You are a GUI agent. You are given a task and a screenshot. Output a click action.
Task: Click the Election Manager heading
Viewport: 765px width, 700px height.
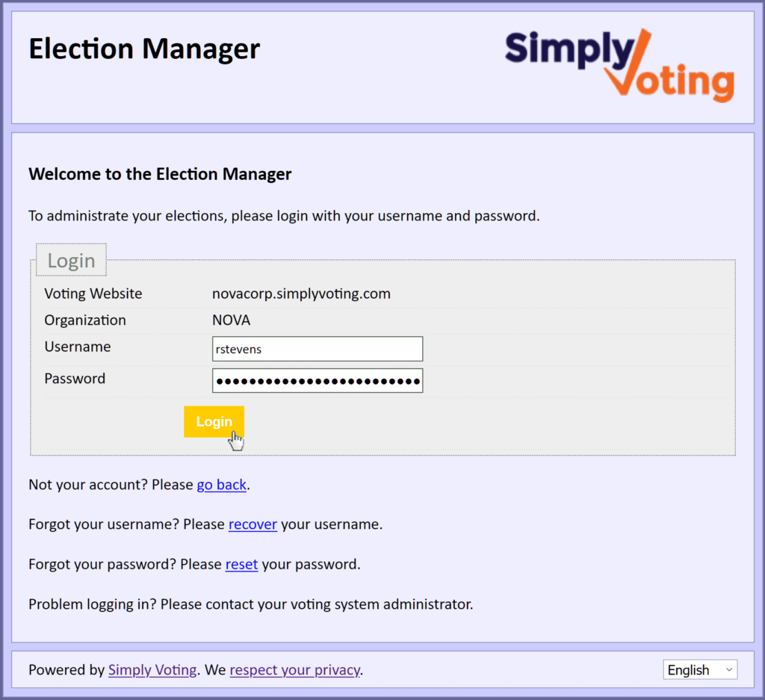coord(143,49)
